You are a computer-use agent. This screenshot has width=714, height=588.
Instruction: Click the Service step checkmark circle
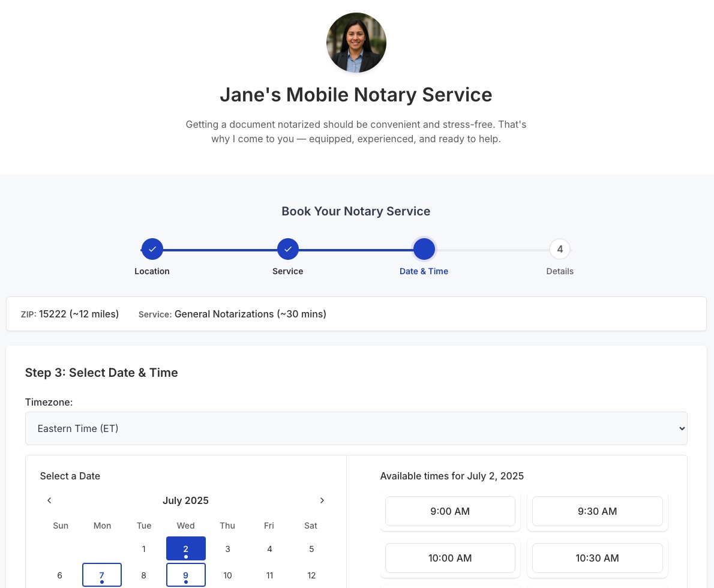click(288, 249)
